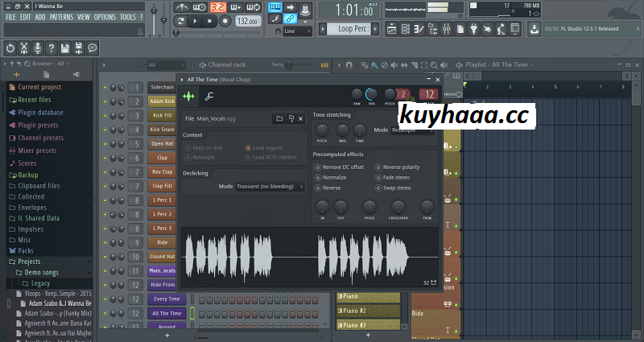Click the 132.000 tempo field
This screenshot has width=644, height=342.
pos(248,21)
